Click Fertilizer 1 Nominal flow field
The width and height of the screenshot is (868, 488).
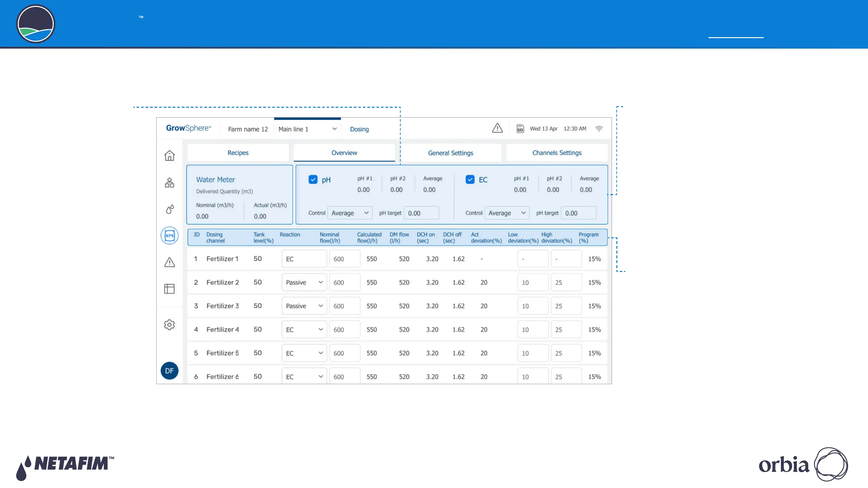point(345,259)
